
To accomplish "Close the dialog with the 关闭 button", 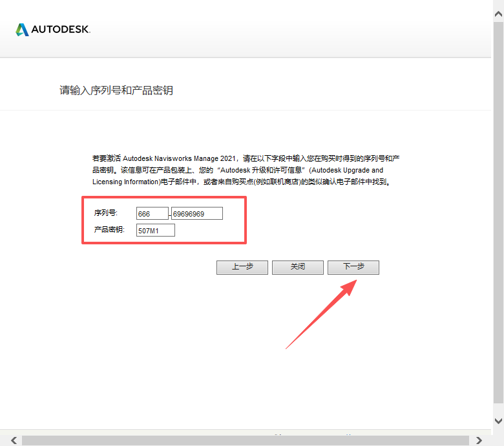I will 298,267.
